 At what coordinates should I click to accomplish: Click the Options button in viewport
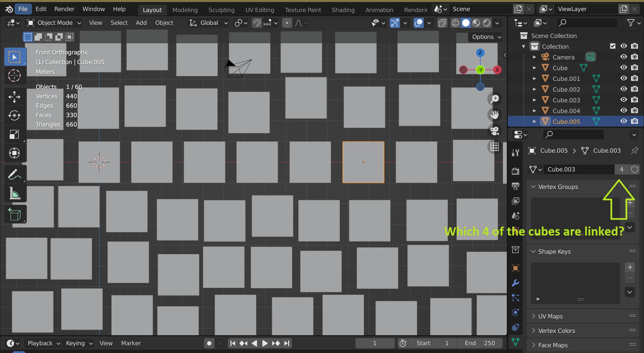tap(486, 37)
